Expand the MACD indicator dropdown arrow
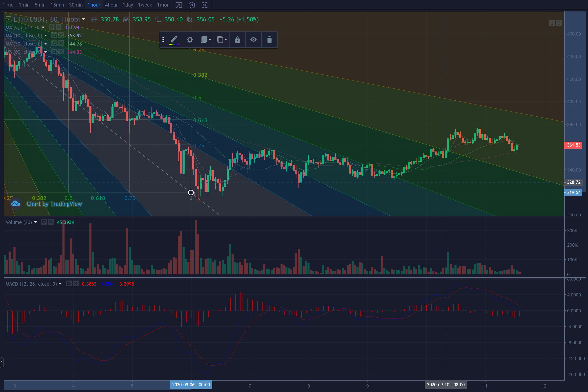 pos(60,284)
